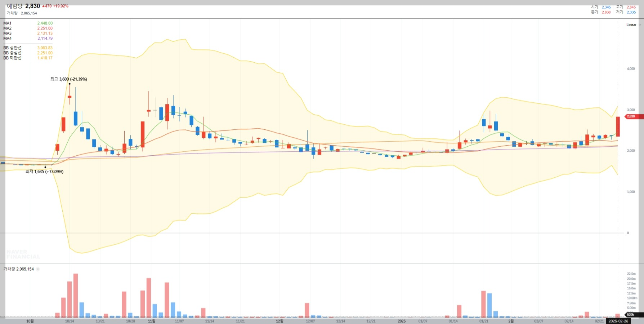Viewport: 644px width, 324px height.
Task: Select the MA2 2,251.00 legend entry
Action: 28,28
